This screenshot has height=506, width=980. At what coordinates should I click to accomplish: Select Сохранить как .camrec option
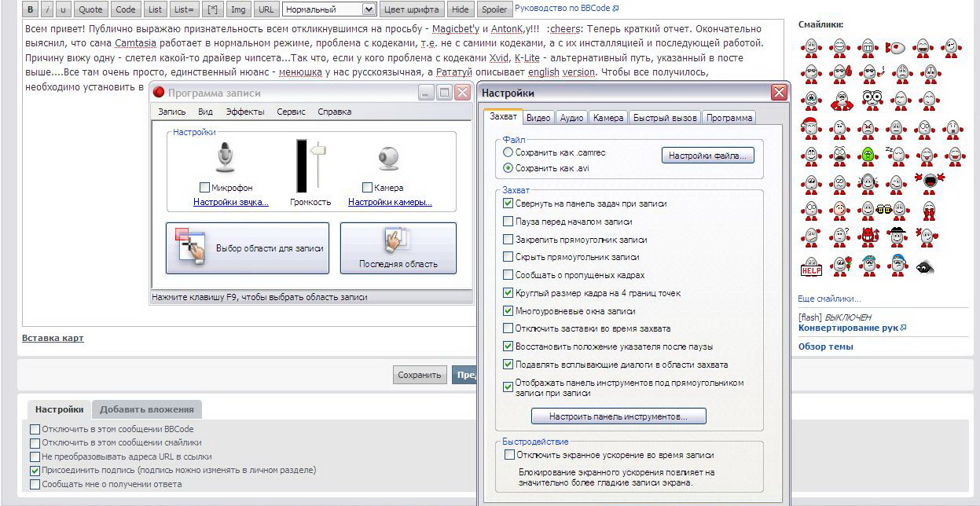point(508,152)
